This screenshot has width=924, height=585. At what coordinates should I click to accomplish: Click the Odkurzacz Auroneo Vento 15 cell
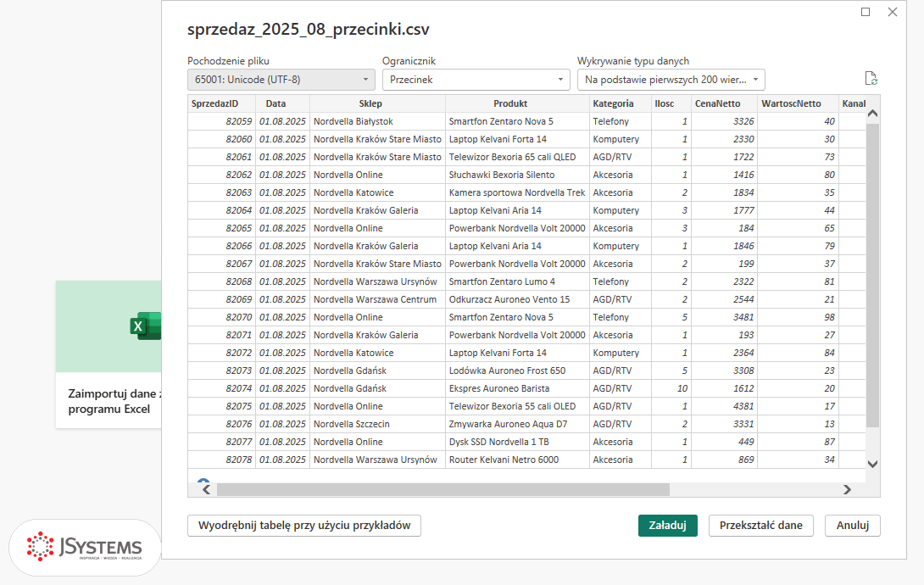(517, 299)
